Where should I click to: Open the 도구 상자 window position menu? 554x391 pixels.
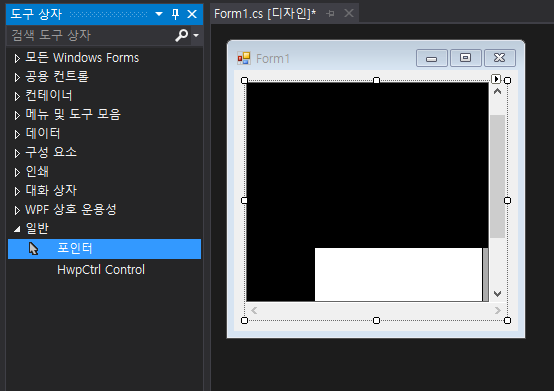[x=159, y=14]
